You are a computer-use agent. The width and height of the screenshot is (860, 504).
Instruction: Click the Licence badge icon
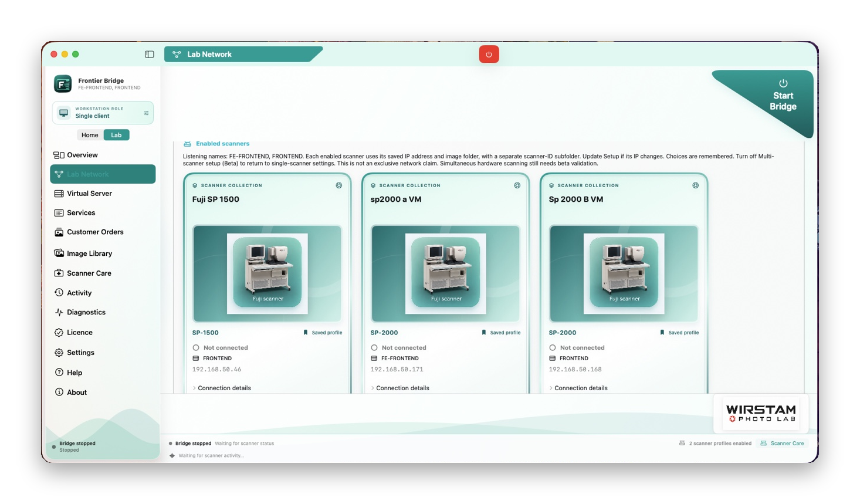59,333
